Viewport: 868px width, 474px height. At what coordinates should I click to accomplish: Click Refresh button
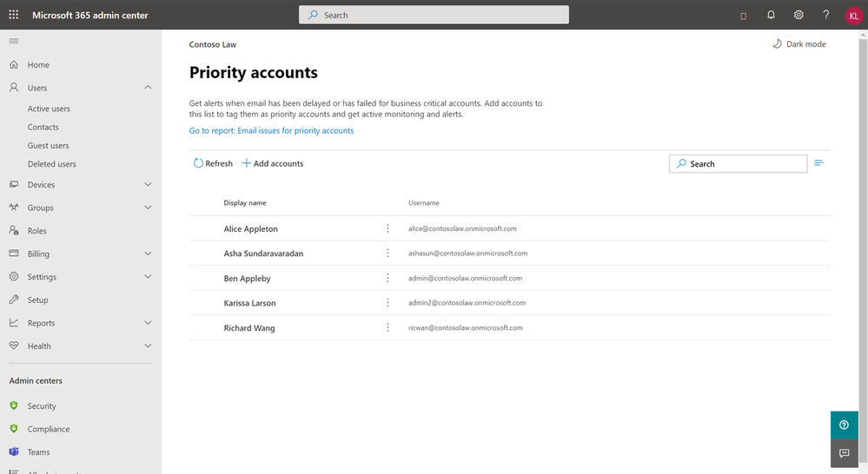(x=213, y=163)
